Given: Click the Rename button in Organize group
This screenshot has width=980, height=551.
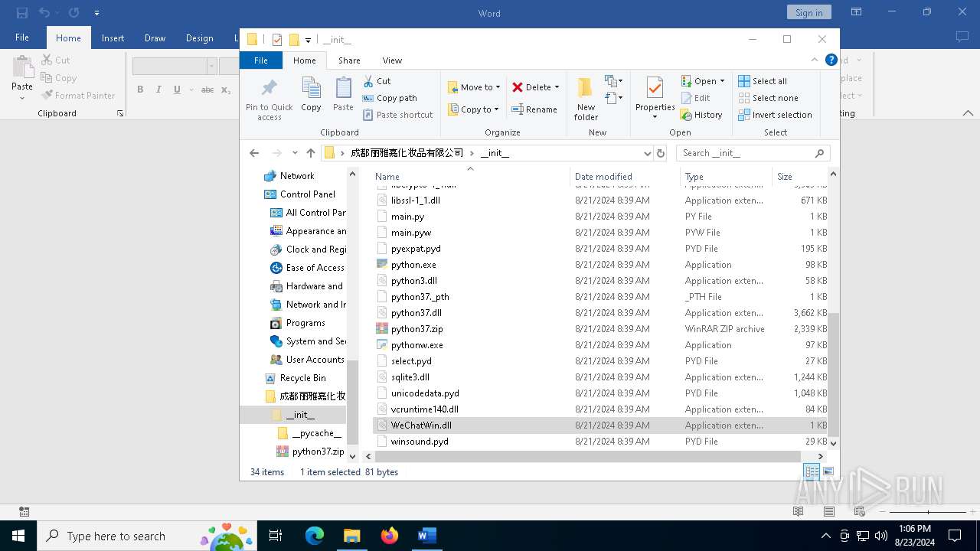Looking at the screenshot, I should (x=534, y=109).
